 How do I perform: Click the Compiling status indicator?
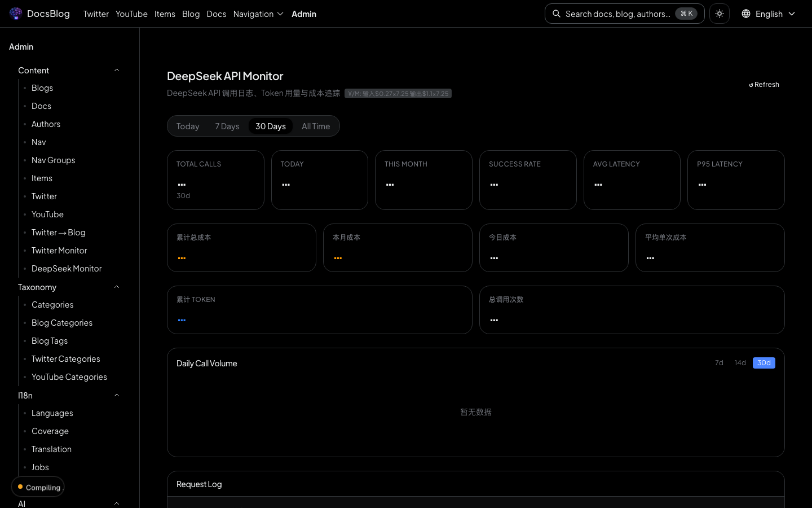point(38,487)
